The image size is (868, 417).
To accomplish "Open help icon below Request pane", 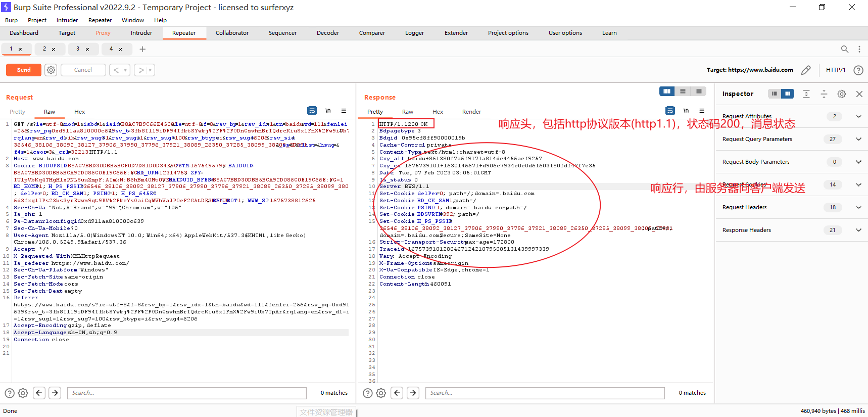I will pyautogui.click(x=10, y=393).
